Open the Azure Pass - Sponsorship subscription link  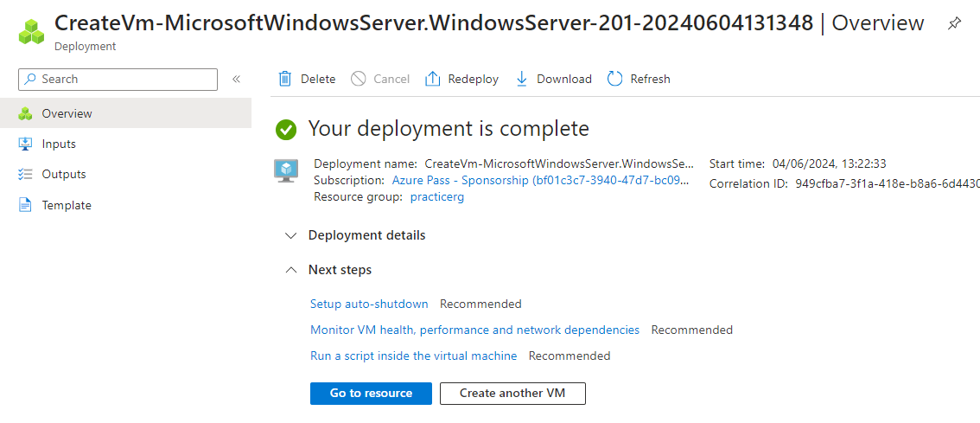(541, 180)
